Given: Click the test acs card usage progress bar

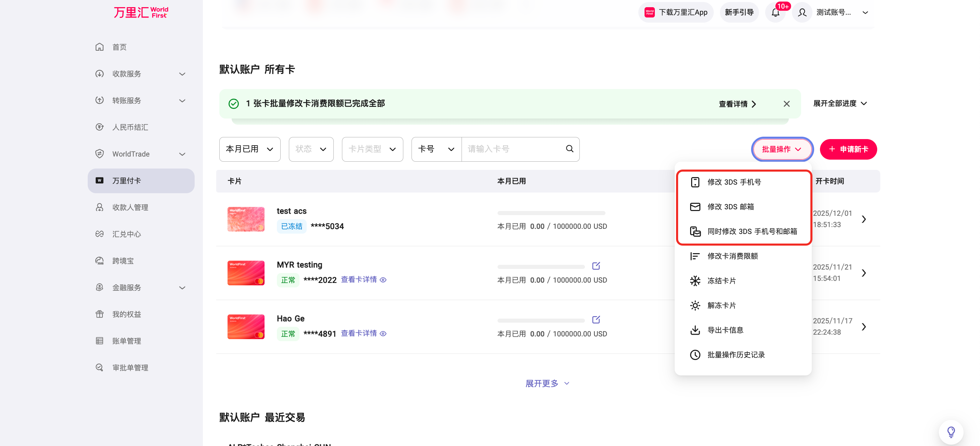Looking at the screenshot, I should pos(551,213).
